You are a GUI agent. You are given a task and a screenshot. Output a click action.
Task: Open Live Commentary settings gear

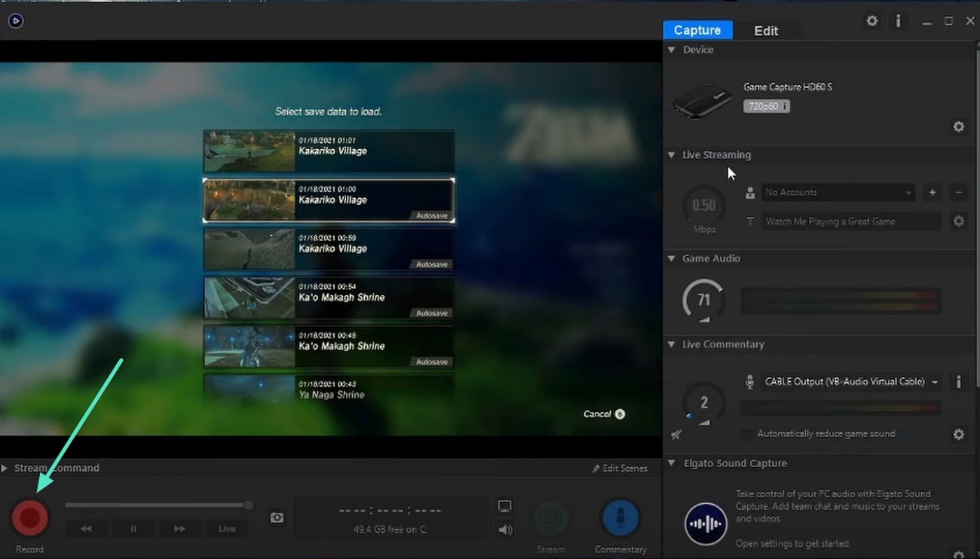(958, 435)
